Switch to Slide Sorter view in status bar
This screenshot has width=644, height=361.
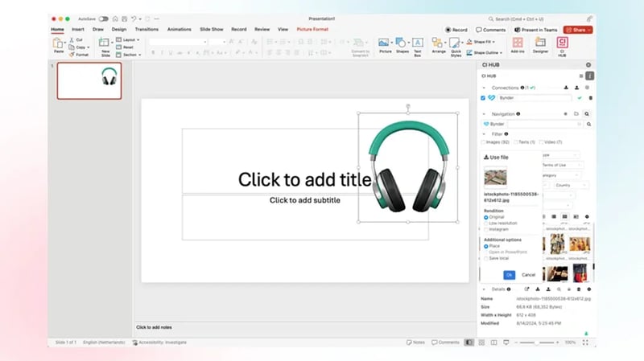(x=481, y=343)
